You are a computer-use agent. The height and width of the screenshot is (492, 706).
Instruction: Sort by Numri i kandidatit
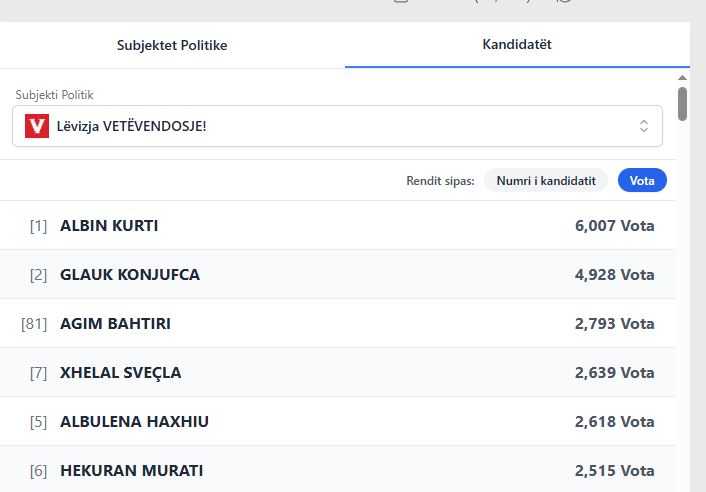coord(546,180)
